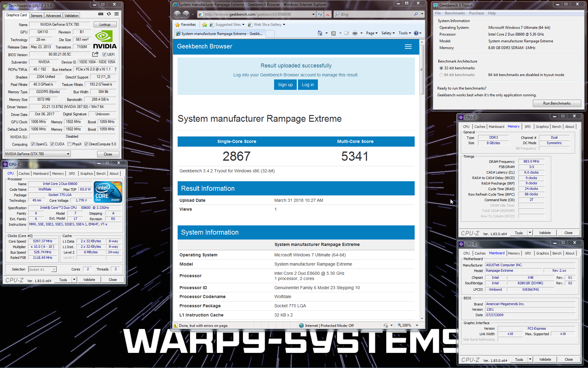Click IE read mail icon

point(346,33)
